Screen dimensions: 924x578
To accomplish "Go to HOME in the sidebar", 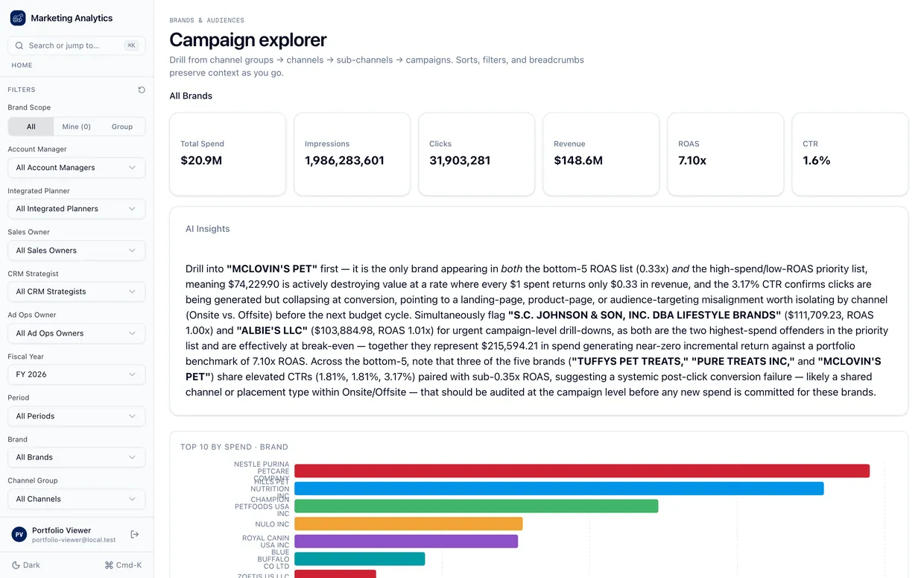I will pyautogui.click(x=22, y=66).
